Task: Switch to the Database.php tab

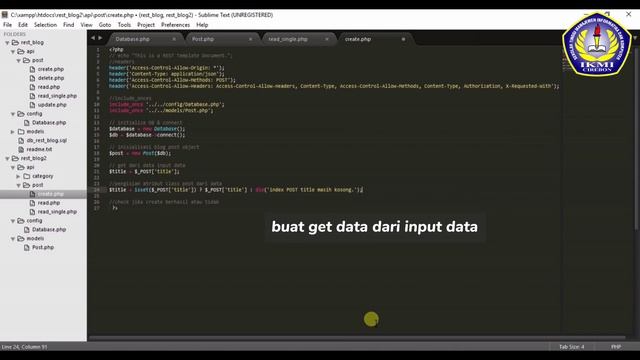Action: pyautogui.click(x=133, y=39)
